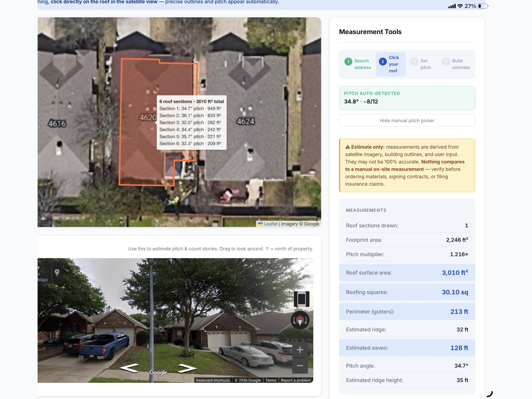Click the Measurement Tools heading
Image resolution: width=532 pixels, height=399 pixels.
pyautogui.click(x=370, y=32)
